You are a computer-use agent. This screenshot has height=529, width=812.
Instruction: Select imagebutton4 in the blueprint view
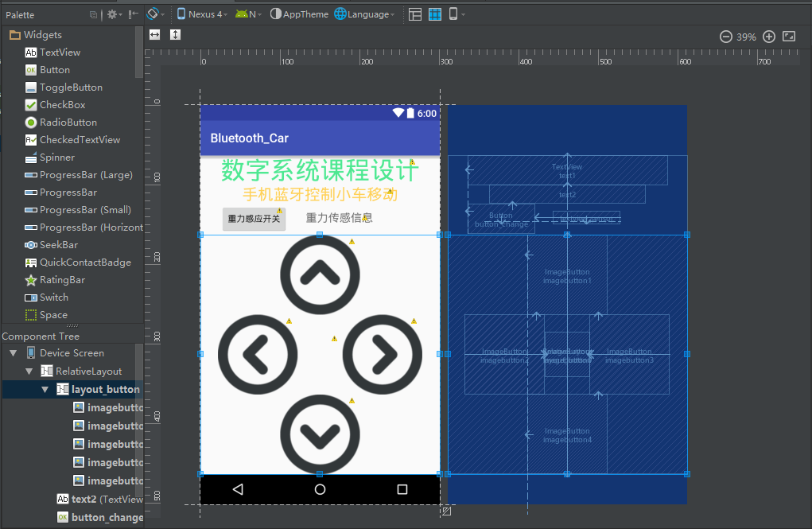tap(567, 435)
